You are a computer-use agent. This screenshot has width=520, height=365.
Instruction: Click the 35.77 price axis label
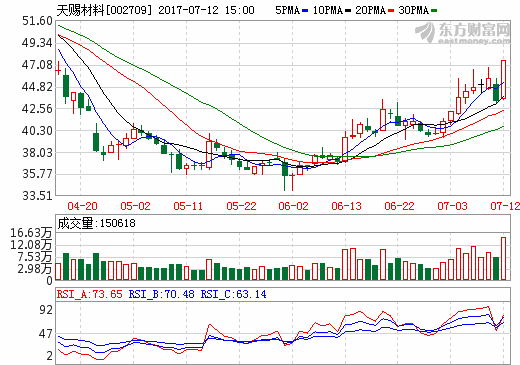coord(37,174)
